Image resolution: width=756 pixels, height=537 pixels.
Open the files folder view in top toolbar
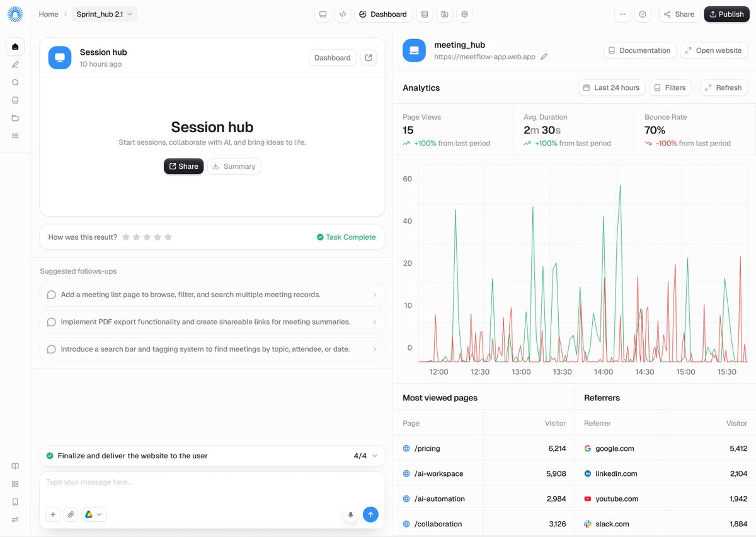[x=445, y=14]
